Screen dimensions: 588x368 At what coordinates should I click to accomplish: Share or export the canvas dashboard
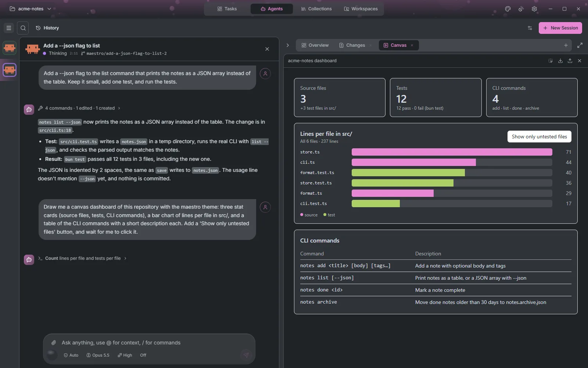pyautogui.click(x=570, y=61)
